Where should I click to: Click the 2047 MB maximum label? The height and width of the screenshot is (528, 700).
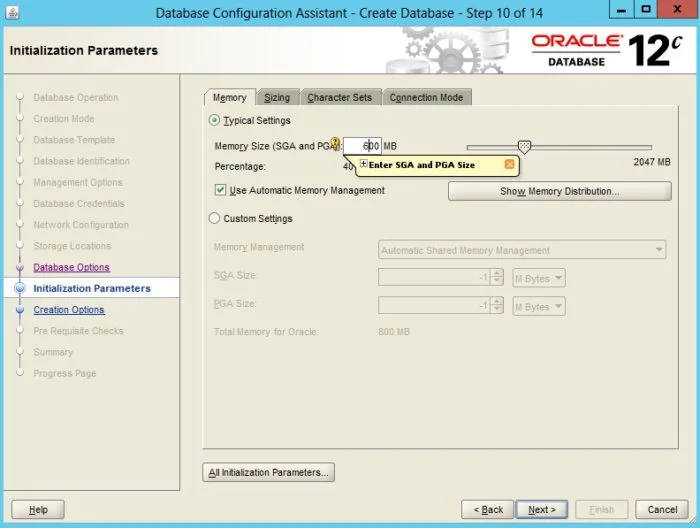(x=652, y=162)
